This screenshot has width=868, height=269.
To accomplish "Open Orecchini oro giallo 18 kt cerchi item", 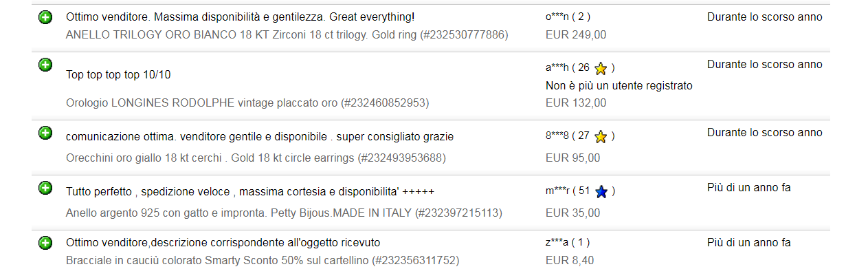I will 256,158.
